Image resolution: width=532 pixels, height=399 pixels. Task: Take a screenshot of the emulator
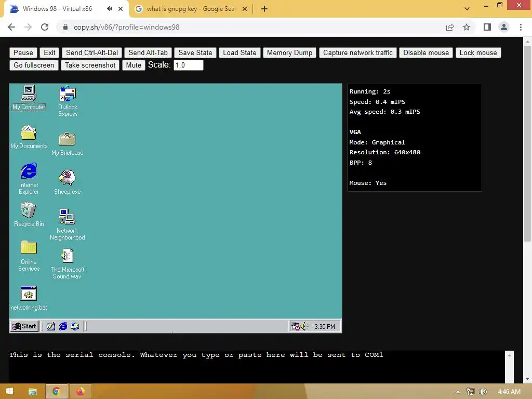(x=90, y=65)
